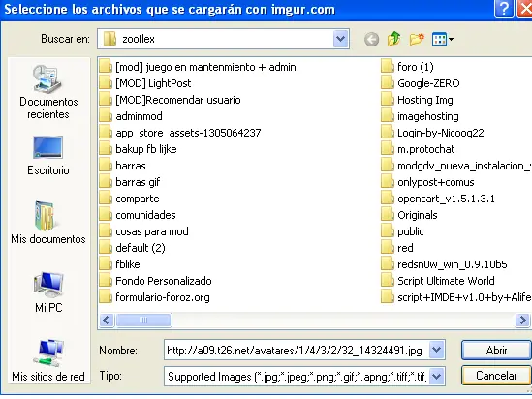Screen dimensions: 532x399
Task: Select the fblike folder icon
Action: tap(106, 264)
